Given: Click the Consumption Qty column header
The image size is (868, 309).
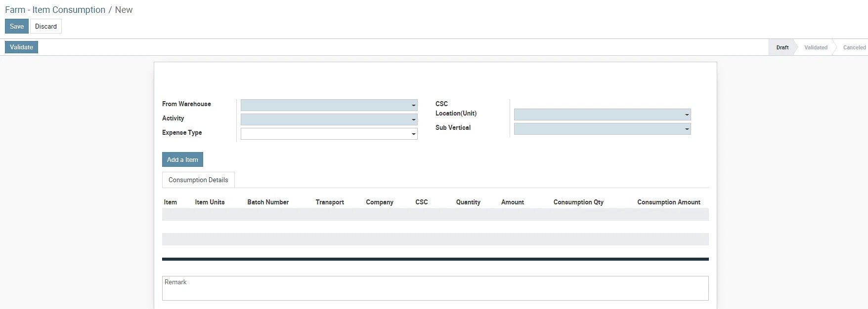Looking at the screenshot, I should click(x=578, y=202).
